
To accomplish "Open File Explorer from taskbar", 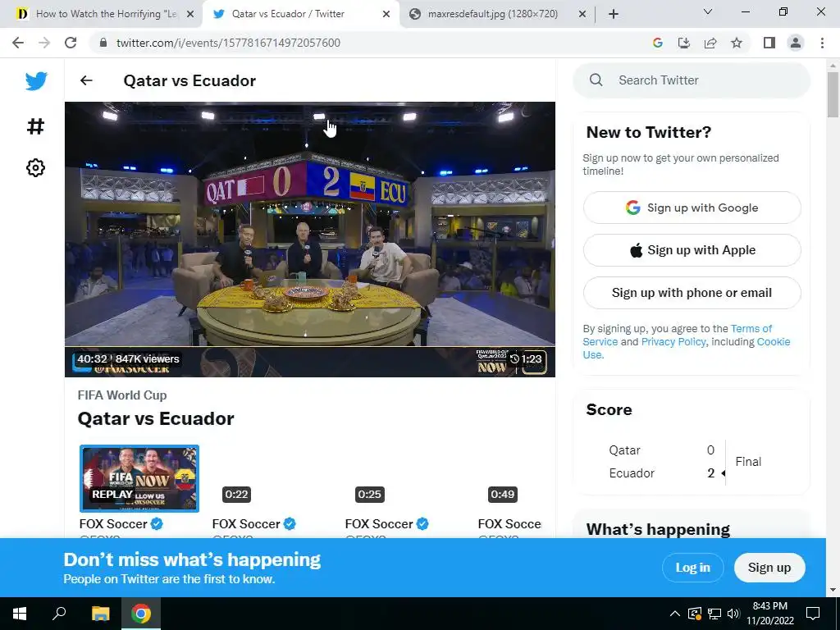I will 100,614.
